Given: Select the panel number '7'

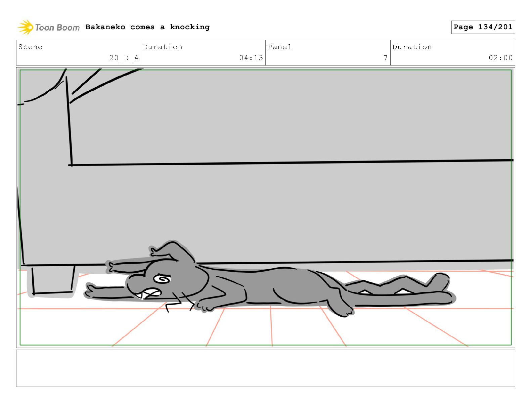Looking at the screenshot, I should (385, 58).
